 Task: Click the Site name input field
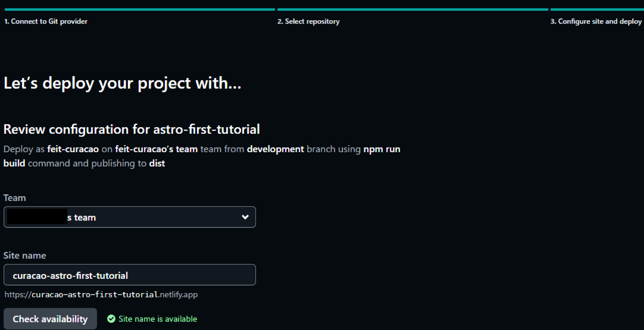coord(129,275)
